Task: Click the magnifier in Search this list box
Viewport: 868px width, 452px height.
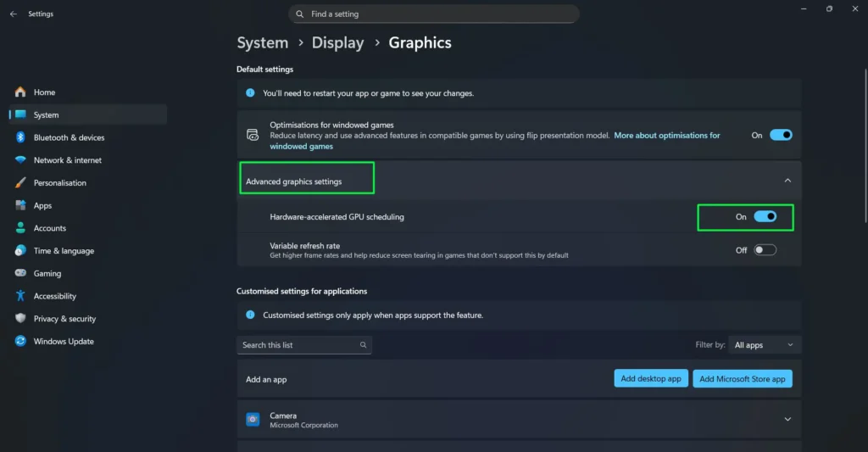Action: point(363,345)
